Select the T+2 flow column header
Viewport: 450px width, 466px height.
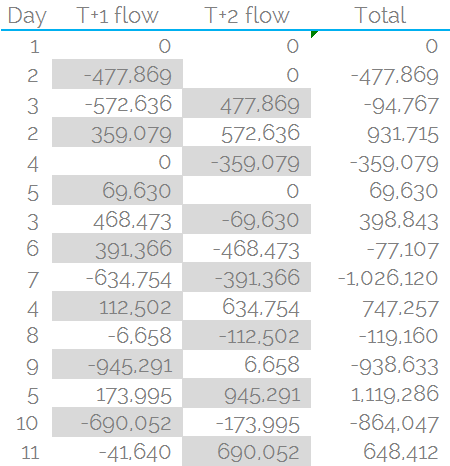247,15
